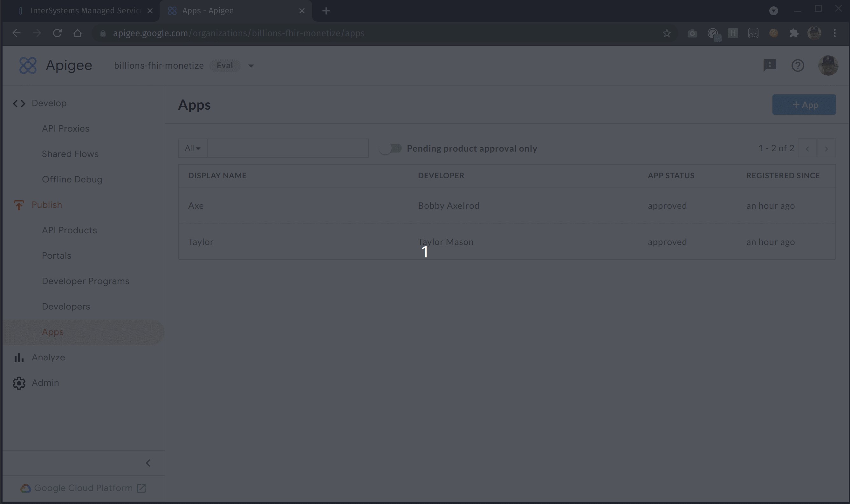Open API Products in sidebar

[x=69, y=230]
